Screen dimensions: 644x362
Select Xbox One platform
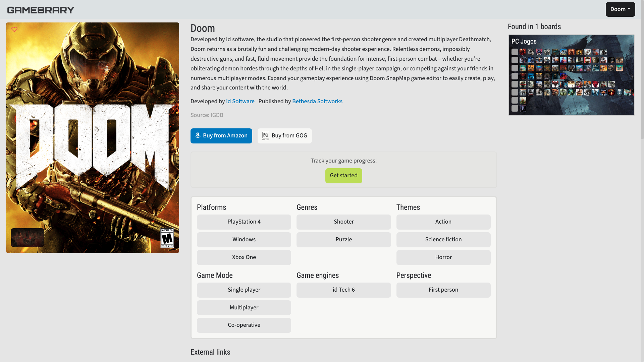click(x=244, y=257)
